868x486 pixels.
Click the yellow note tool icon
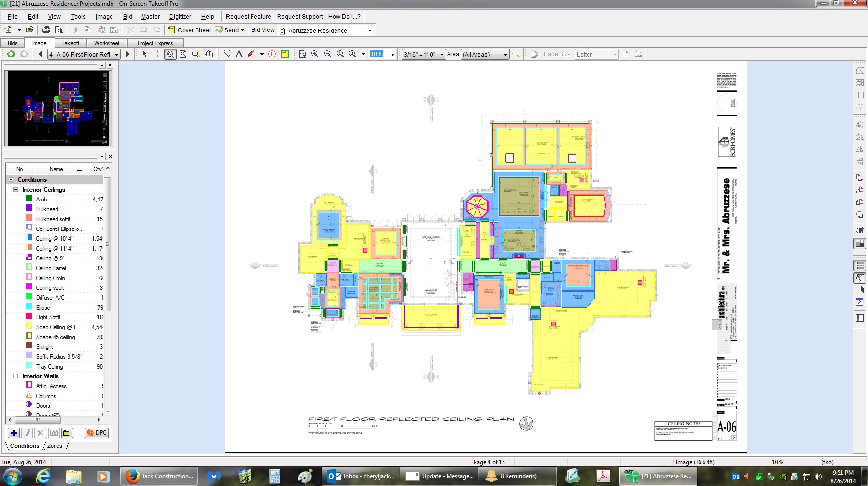tap(284, 54)
